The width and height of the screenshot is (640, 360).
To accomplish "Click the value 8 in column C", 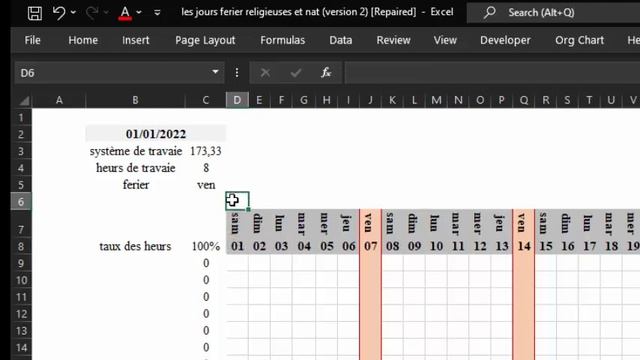I will (x=206, y=168).
